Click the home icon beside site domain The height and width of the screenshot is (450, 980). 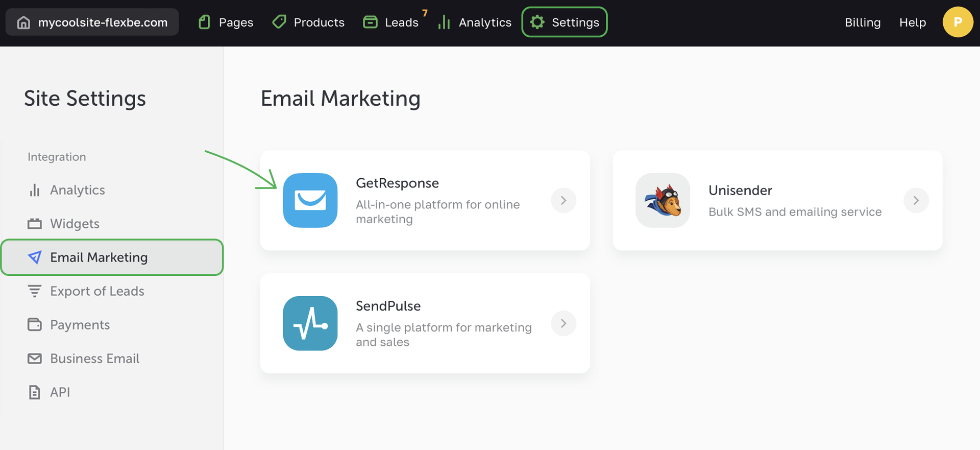(x=23, y=22)
